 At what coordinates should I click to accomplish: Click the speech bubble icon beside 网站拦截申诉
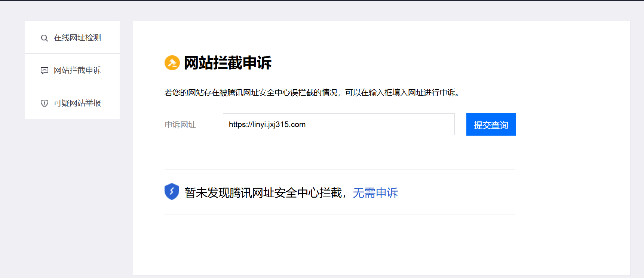point(44,71)
